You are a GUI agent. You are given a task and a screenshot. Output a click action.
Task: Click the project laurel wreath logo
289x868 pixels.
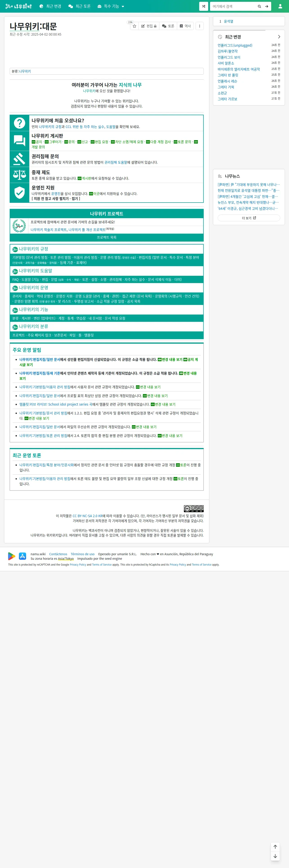(x=19, y=226)
